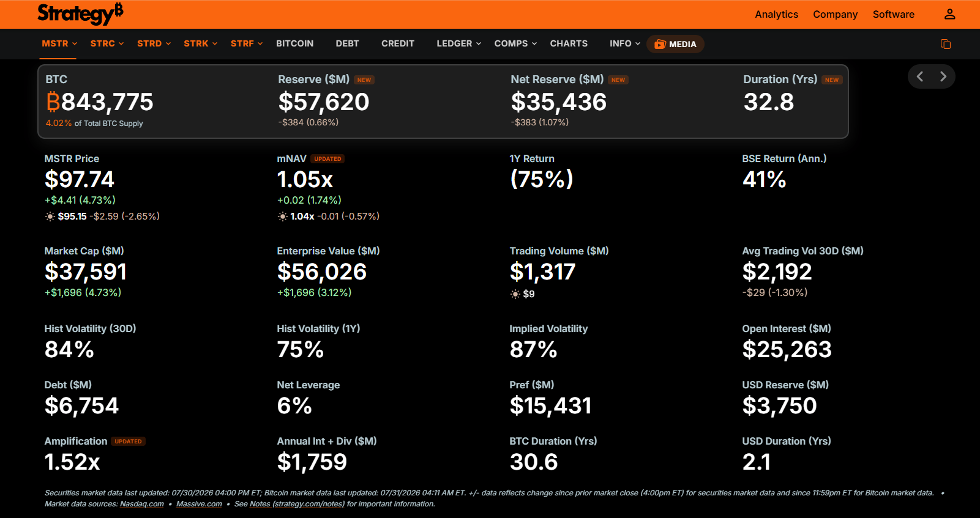Click the UPDATED badge next to mNAV
The image size is (980, 518).
click(x=327, y=159)
